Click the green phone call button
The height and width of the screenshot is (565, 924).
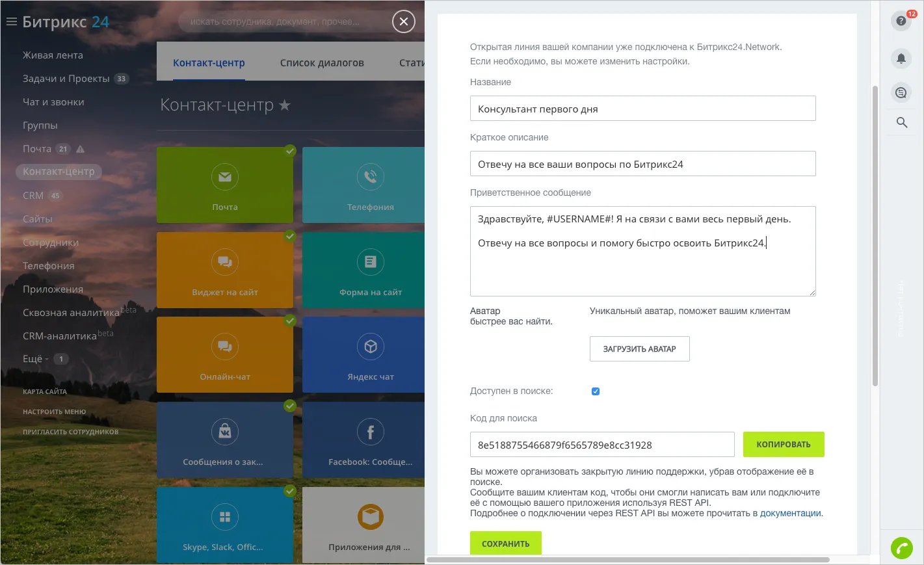(902, 549)
